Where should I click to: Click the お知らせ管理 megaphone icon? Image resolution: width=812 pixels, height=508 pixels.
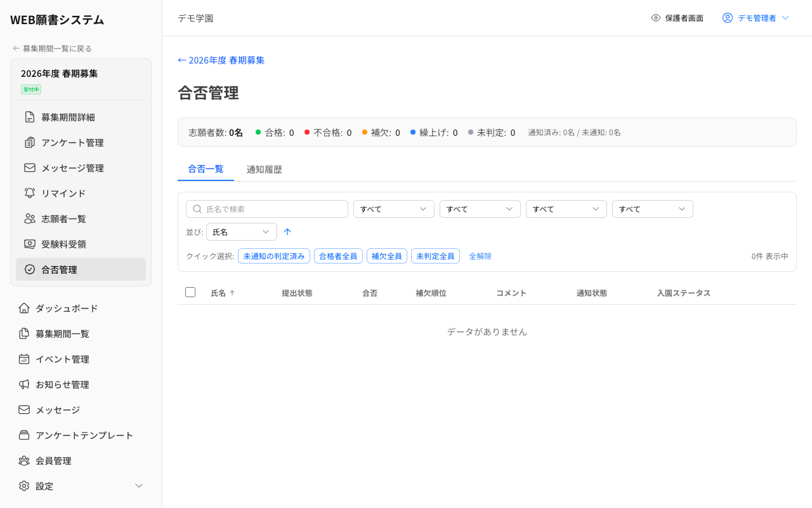[x=24, y=384]
